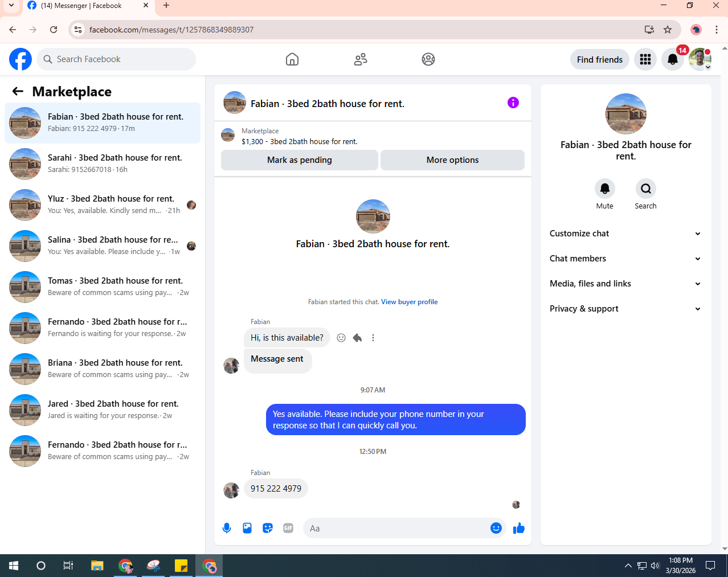Expand the Chat members section

(x=625, y=259)
